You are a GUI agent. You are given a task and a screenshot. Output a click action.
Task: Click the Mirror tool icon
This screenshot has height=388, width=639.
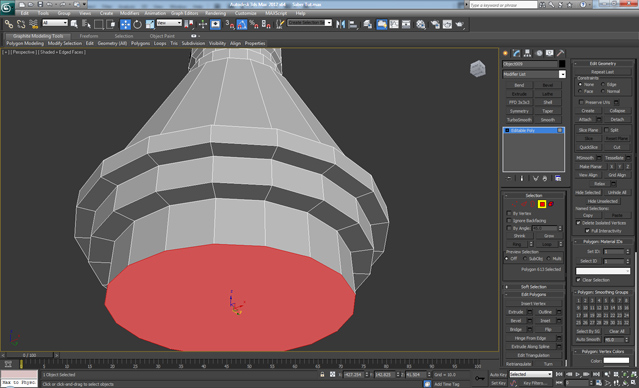340,24
